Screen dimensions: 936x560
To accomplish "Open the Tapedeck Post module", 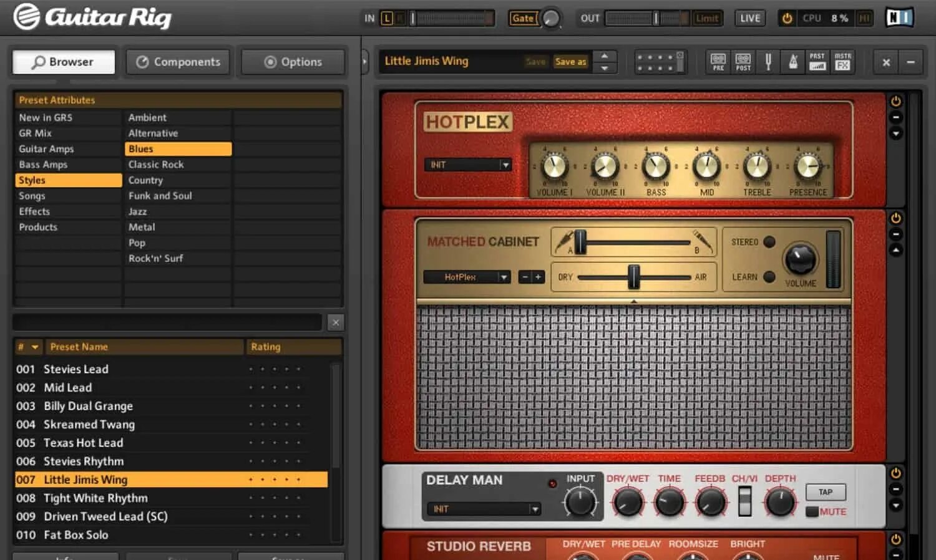I will point(743,62).
